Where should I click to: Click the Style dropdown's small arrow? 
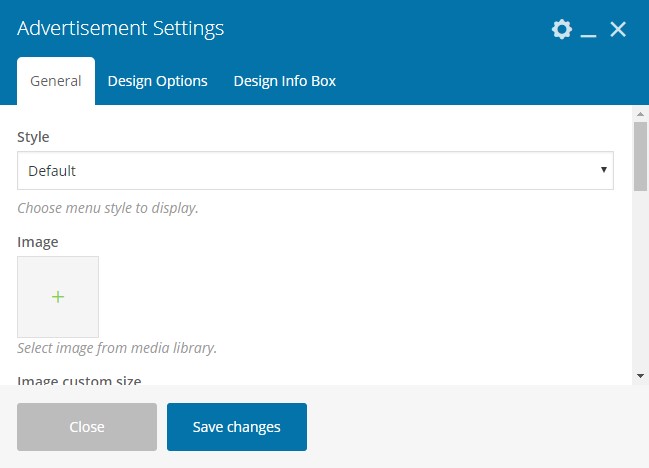click(604, 170)
